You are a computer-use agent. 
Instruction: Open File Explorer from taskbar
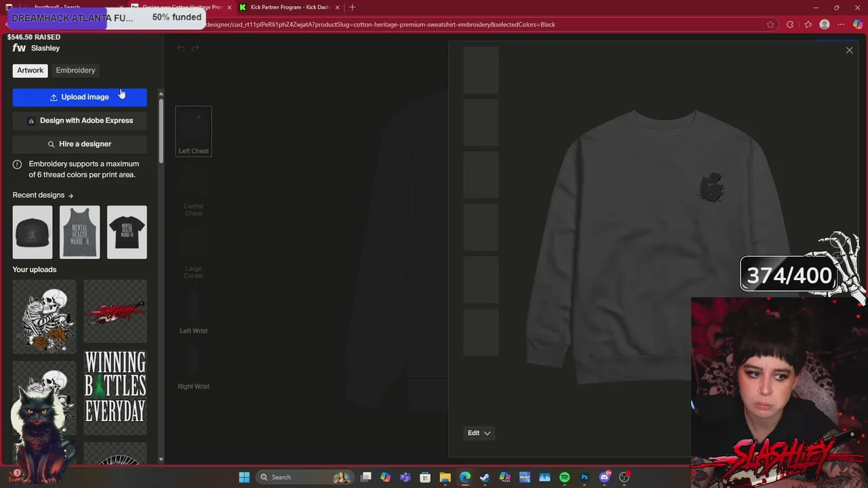[445, 477]
